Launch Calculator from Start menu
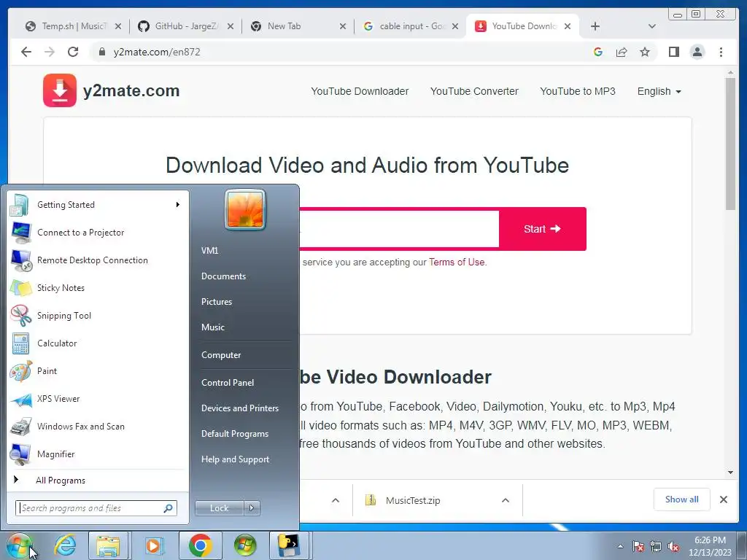The width and height of the screenshot is (747, 560). click(x=98, y=343)
